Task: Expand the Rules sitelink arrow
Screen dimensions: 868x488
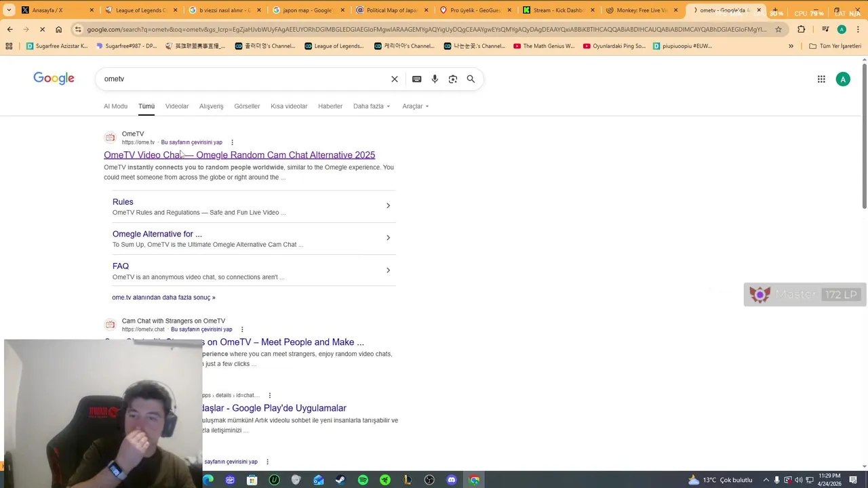Action: 388,205
